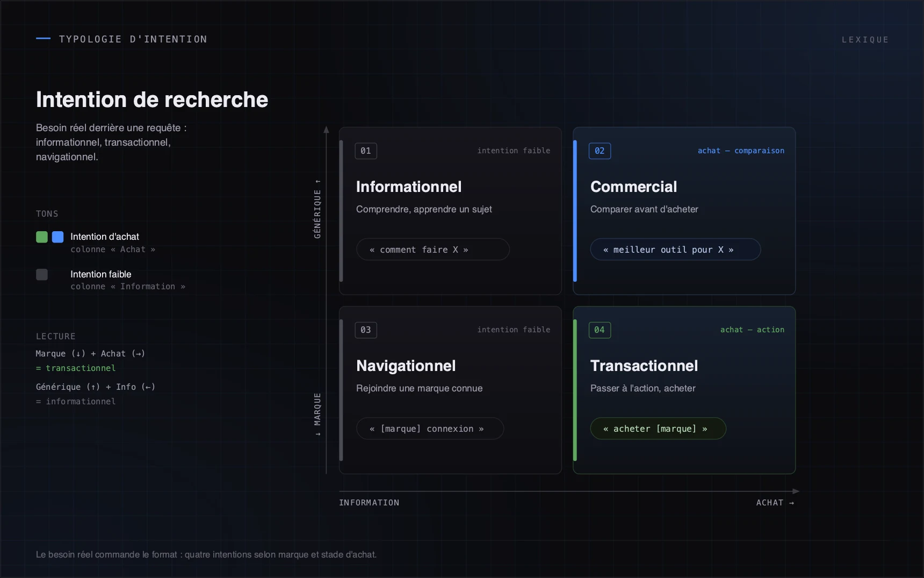Select the « meilleur outil pour X » pill

click(x=675, y=249)
